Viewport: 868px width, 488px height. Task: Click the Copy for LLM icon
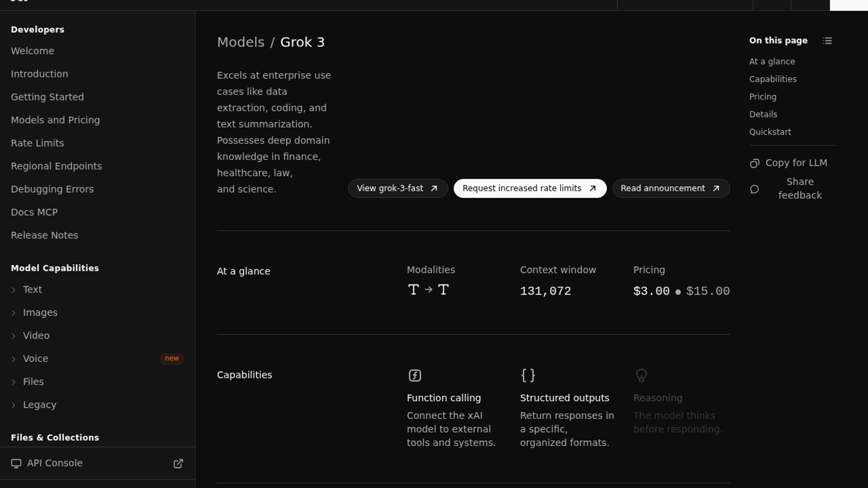point(754,163)
